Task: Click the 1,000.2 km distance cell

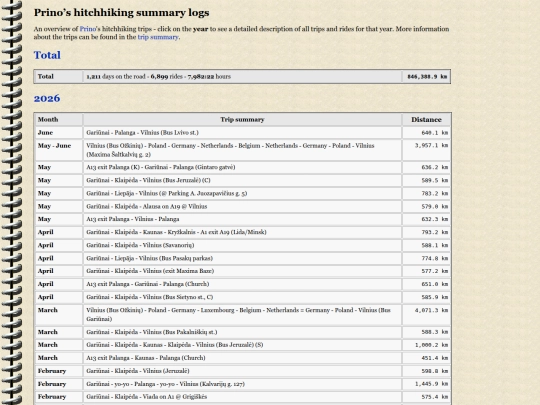Action: pos(426,345)
